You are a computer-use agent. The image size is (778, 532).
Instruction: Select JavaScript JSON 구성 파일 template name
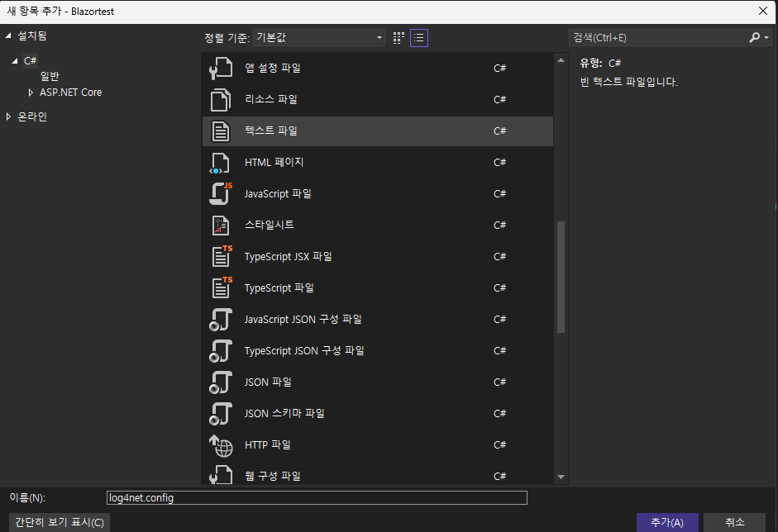point(303,319)
